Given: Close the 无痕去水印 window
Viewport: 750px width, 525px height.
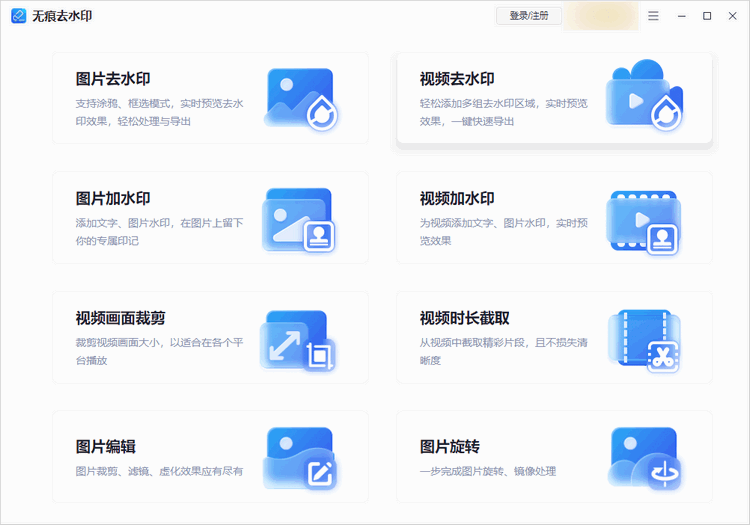Looking at the screenshot, I should pyautogui.click(x=732, y=16).
